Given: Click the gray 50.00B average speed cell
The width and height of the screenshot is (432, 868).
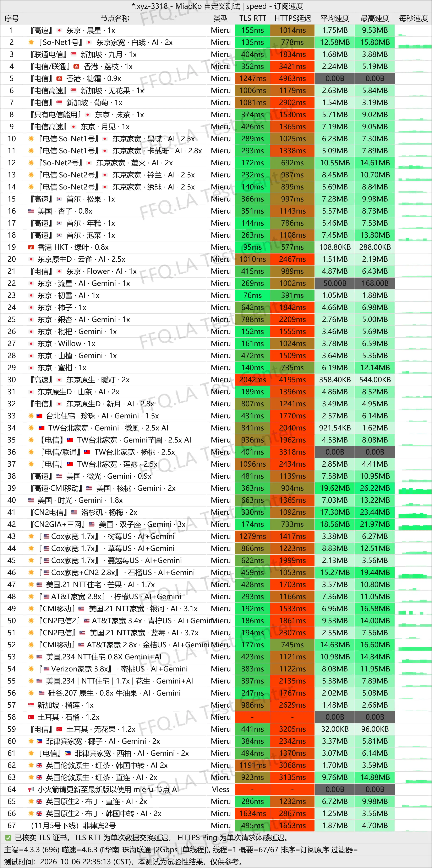Looking at the screenshot, I should pos(335,283).
